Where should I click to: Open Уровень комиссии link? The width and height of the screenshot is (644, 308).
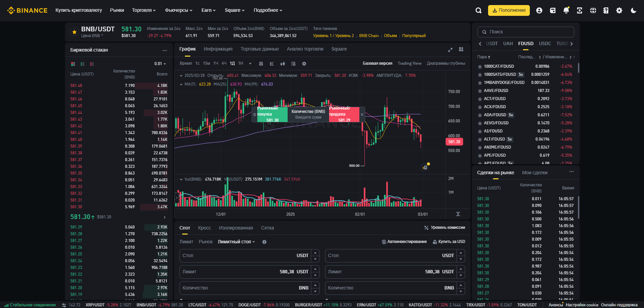pyautogui.click(x=445, y=228)
